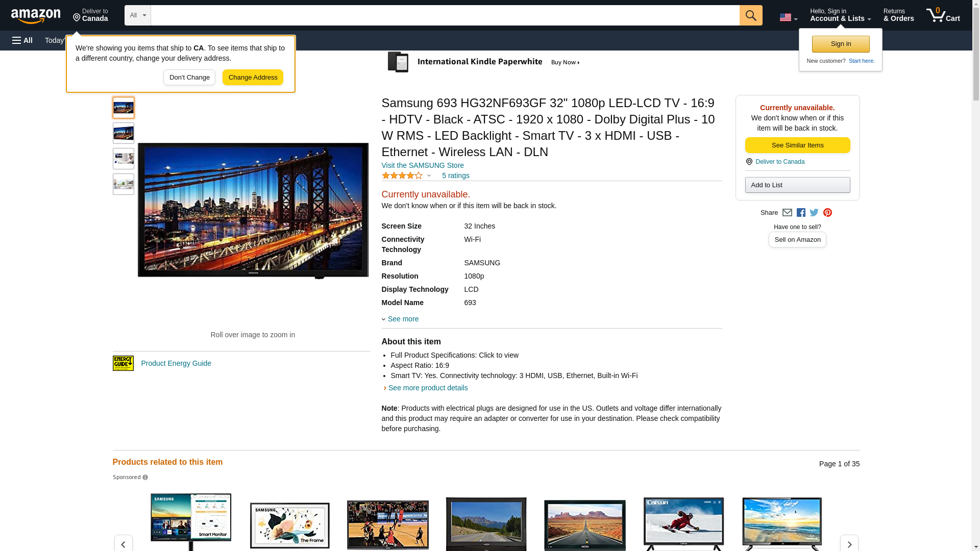
Task: Open Account & Lists menu
Action: (840, 15)
